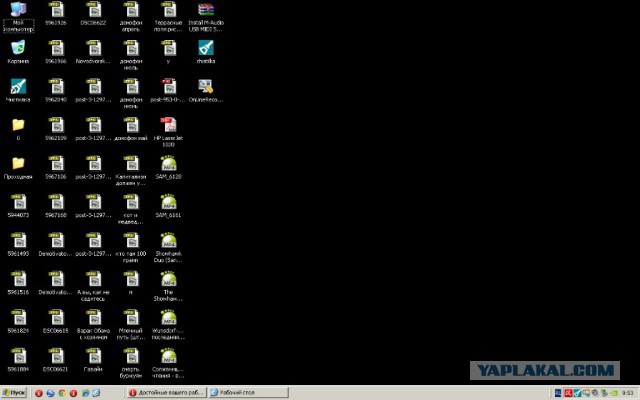Viewport: 640px width, 400px height.
Task: Open the Пуск start menu
Action: (x=14, y=393)
